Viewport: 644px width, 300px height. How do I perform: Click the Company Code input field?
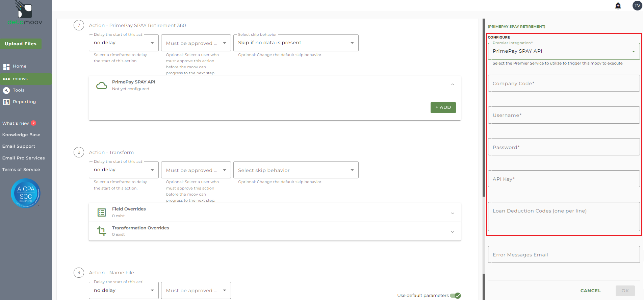[x=564, y=83]
